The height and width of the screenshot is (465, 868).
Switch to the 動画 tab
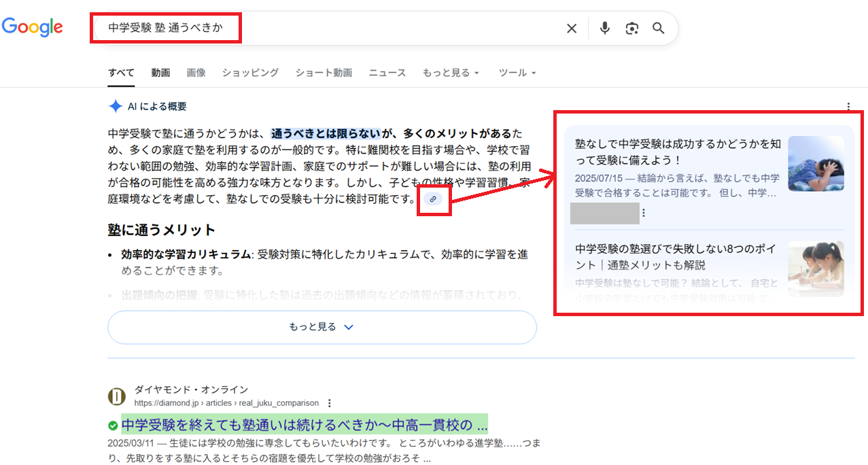tap(160, 73)
